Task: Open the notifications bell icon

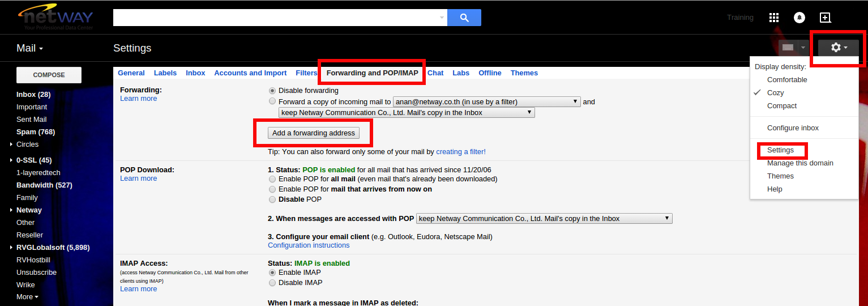Action: click(799, 18)
